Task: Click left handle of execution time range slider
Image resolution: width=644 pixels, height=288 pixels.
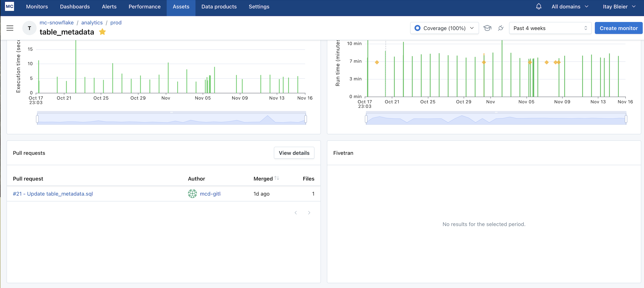Action: (37, 119)
